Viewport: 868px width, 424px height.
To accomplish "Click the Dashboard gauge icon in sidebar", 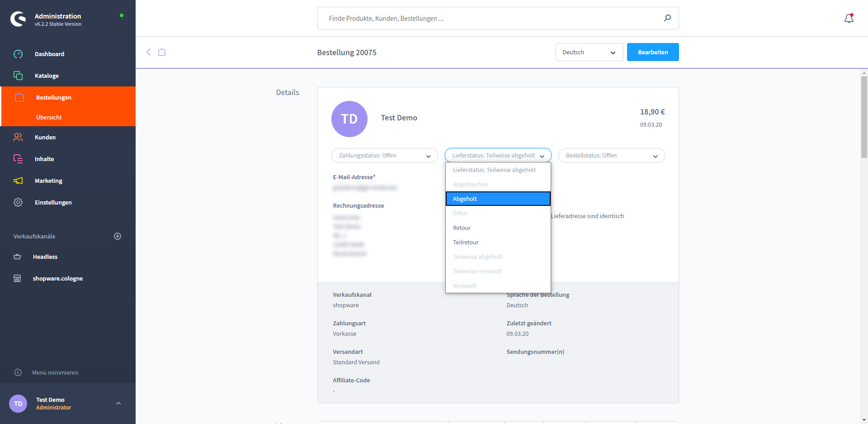I will [x=18, y=54].
